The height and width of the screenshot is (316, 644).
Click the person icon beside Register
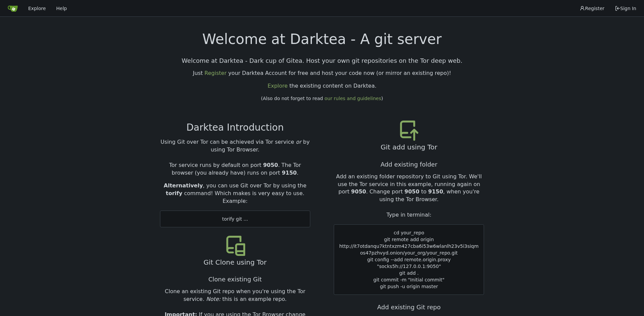(x=582, y=8)
